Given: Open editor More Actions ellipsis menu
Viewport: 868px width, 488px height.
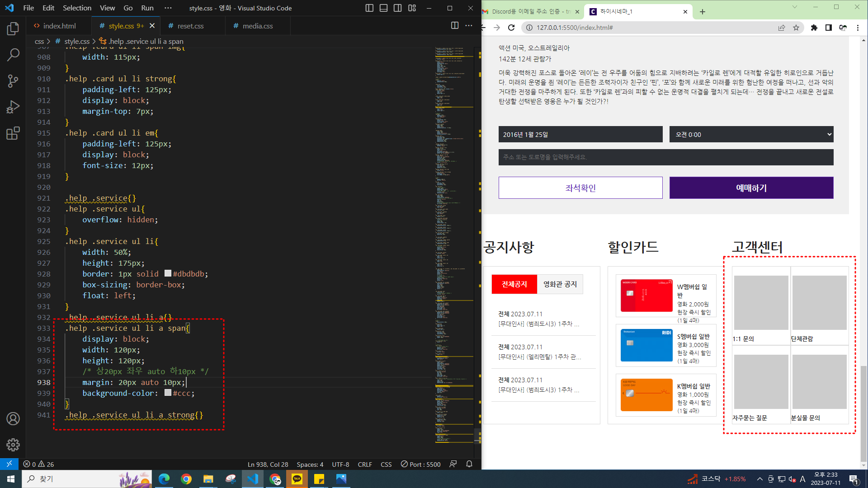Looking at the screenshot, I should (469, 26).
